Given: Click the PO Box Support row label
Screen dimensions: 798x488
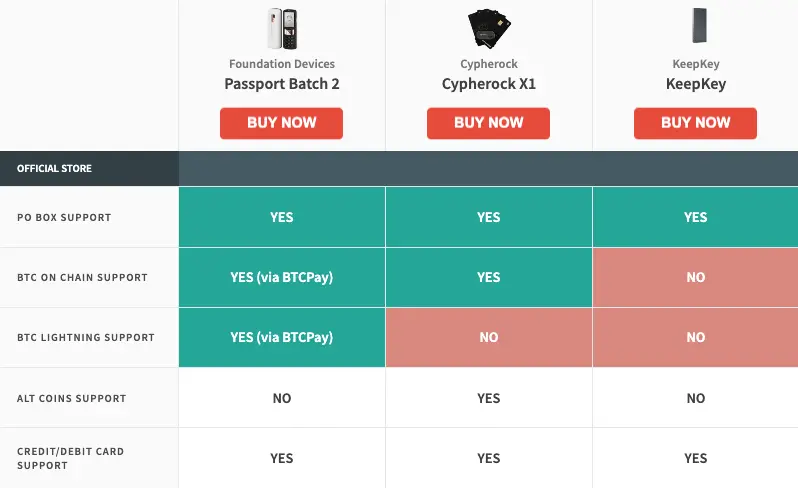Looking at the screenshot, I should (64, 217).
